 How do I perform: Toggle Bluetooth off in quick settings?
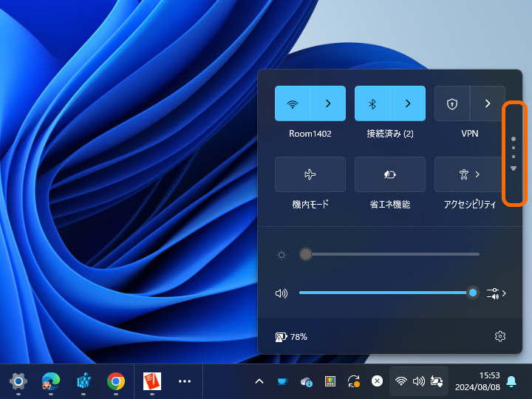tap(372, 103)
